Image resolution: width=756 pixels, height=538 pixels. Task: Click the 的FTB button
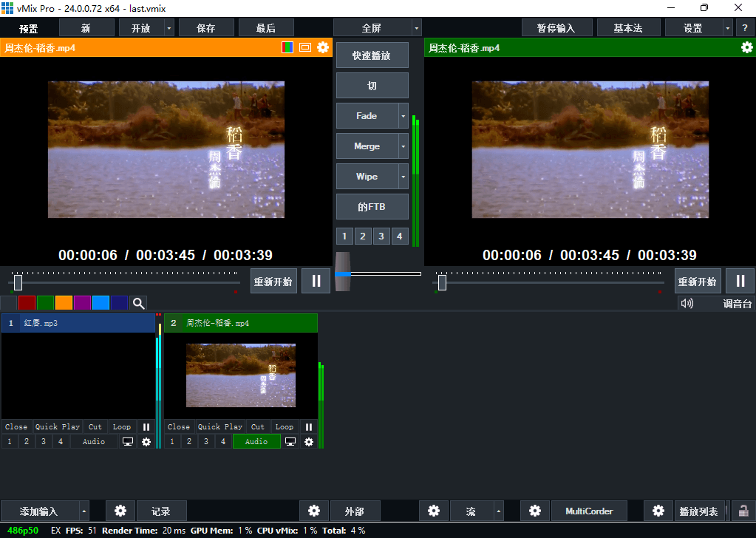click(372, 207)
